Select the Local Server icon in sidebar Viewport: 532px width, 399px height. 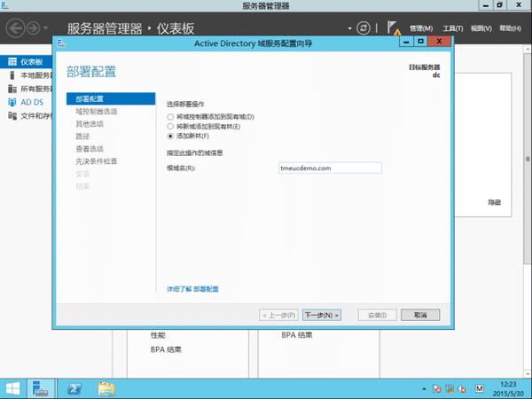coord(12,75)
